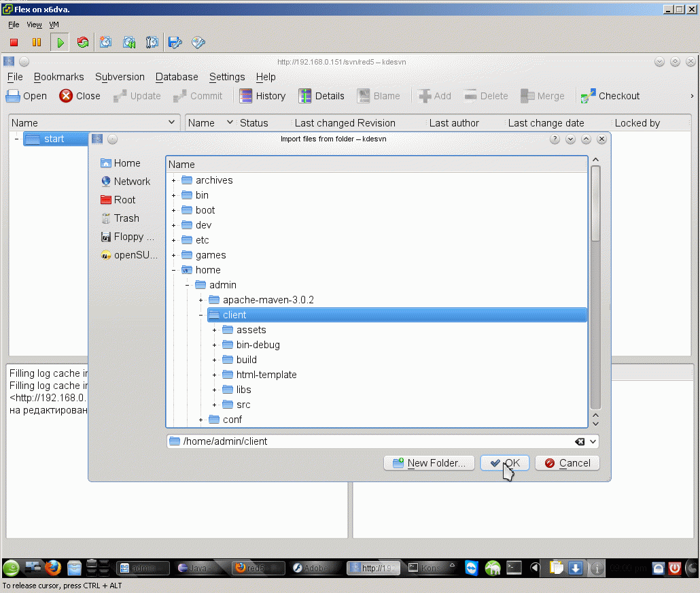Collapse the home folder node
The image size is (700, 593).
pos(174,271)
